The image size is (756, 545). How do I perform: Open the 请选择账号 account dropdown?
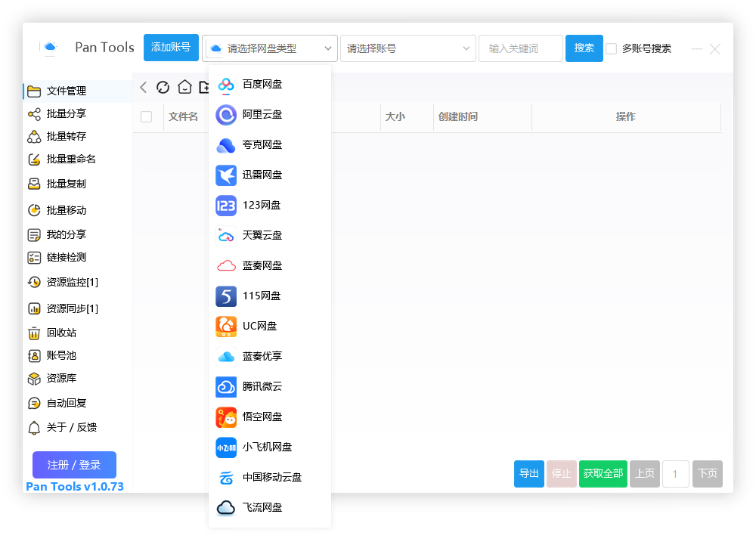407,48
